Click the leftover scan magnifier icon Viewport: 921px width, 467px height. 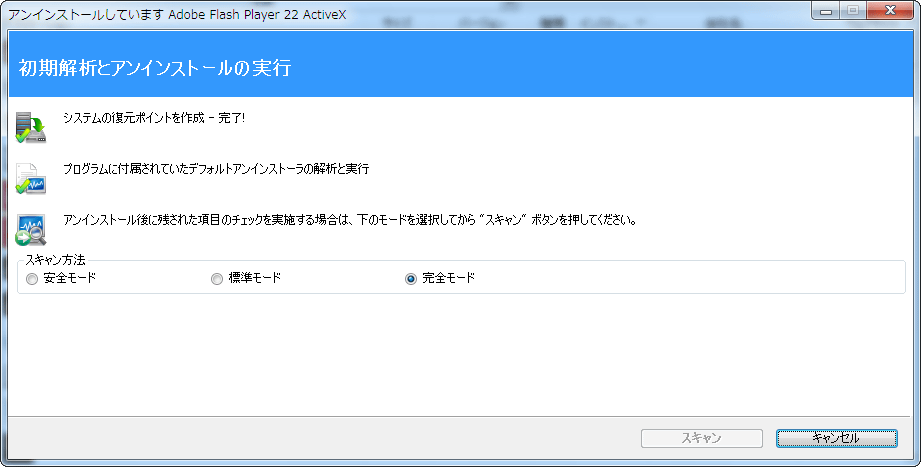[31, 230]
